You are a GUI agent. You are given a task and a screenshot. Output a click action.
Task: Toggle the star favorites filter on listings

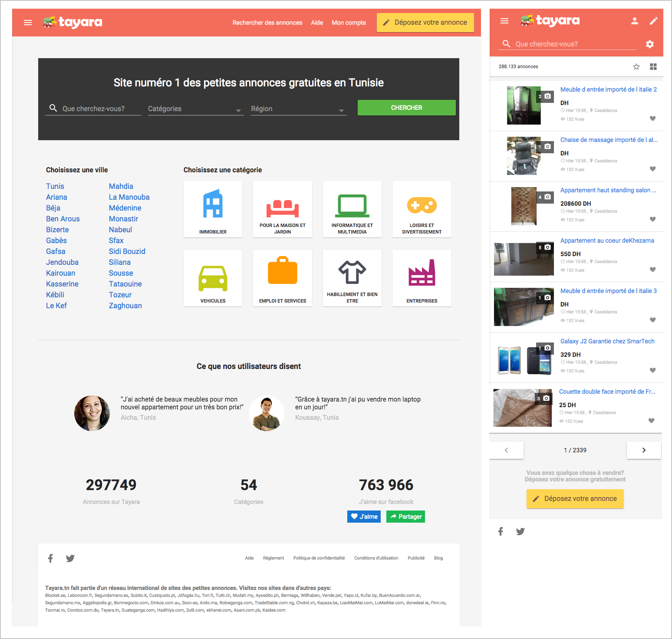tap(636, 66)
